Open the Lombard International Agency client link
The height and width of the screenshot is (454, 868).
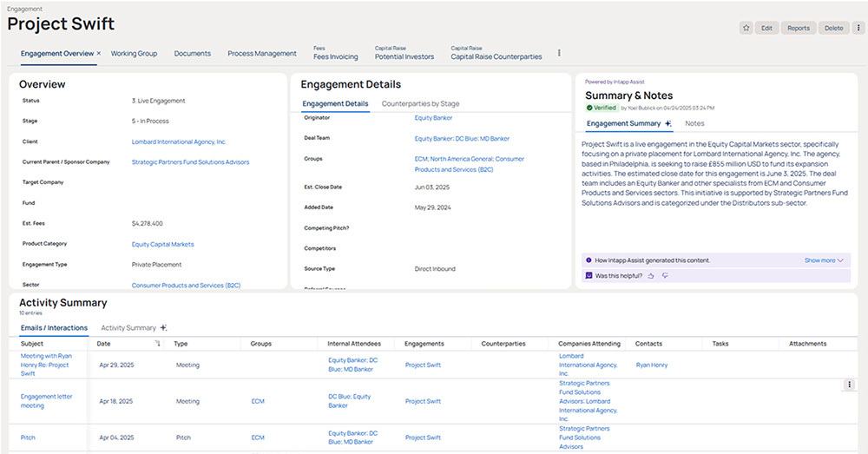pyautogui.click(x=178, y=141)
